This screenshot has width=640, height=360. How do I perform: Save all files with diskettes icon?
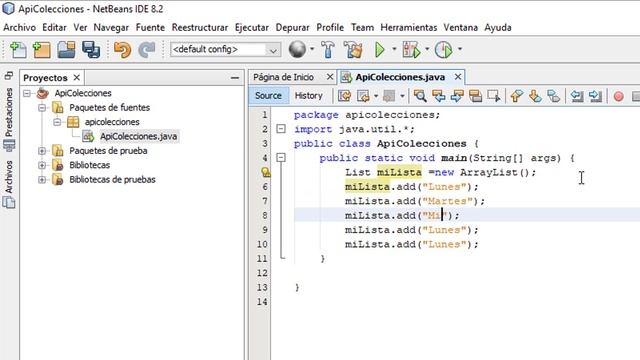[91, 50]
